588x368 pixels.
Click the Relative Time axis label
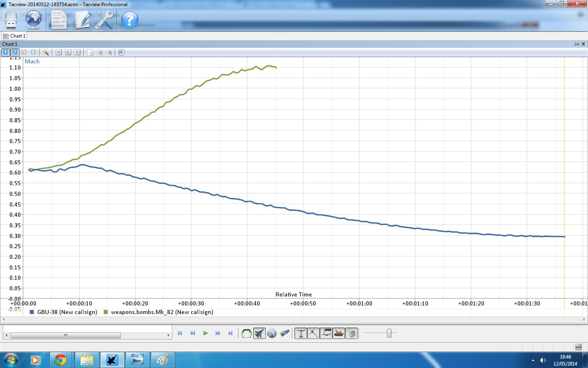pos(294,294)
